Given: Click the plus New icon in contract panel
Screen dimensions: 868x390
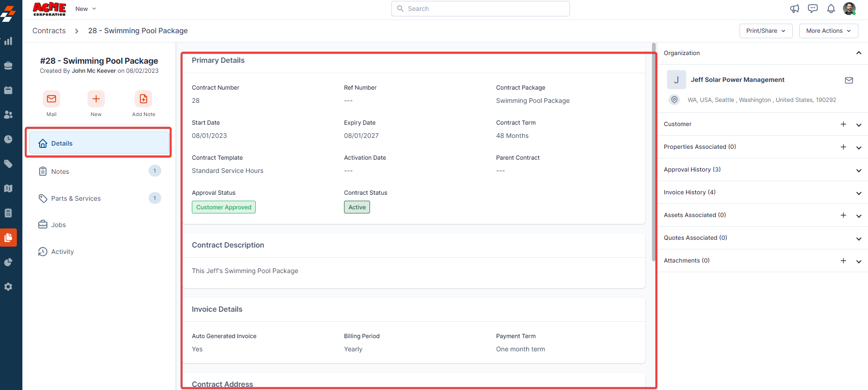Looking at the screenshot, I should [x=96, y=99].
